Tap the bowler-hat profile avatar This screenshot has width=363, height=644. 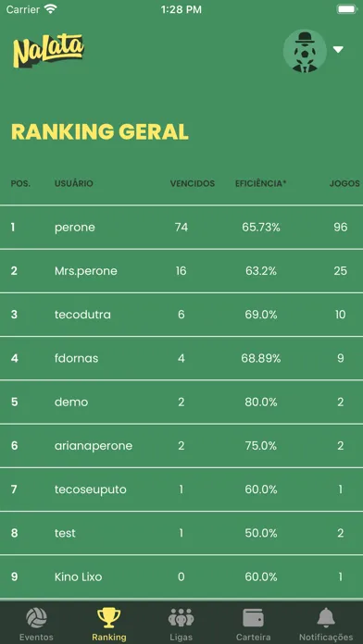[x=305, y=51]
